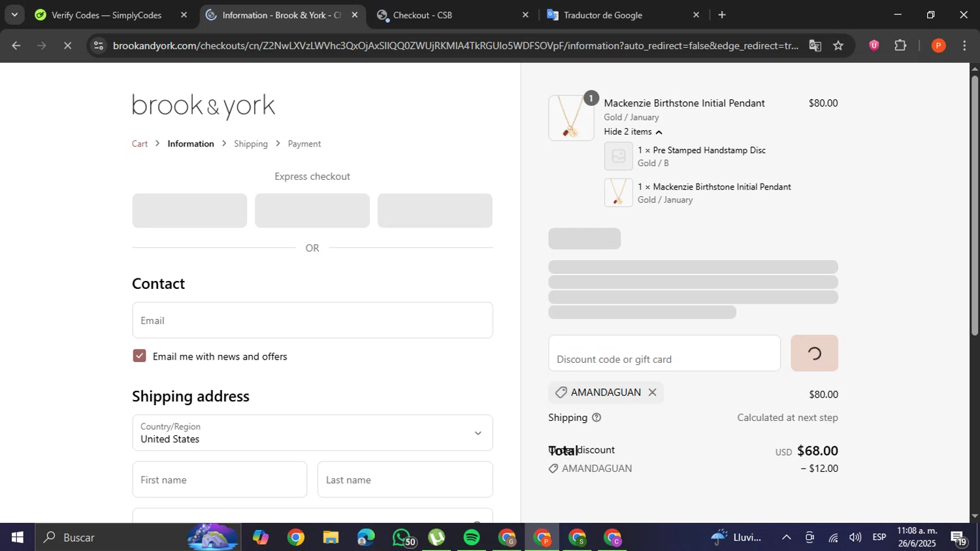Open the Extensions puzzle menu
This screenshot has height=551, width=980.
coord(900,46)
